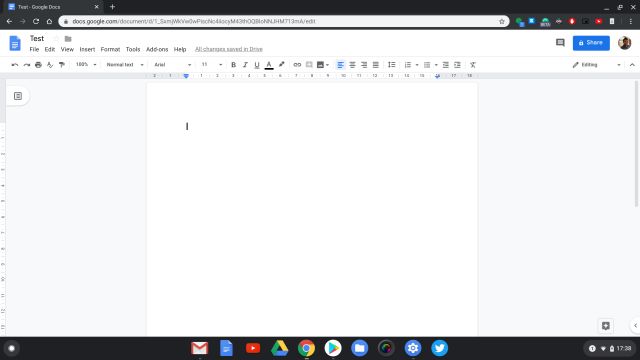Click the Undo icon in toolbar
This screenshot has height=360, width=640.
pos(15,65)
